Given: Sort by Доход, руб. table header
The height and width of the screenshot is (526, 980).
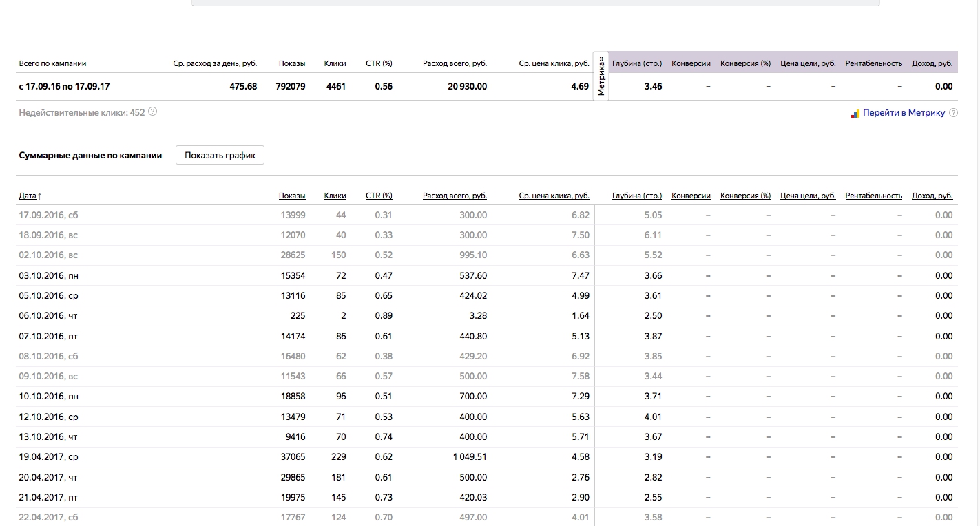Looking at the screenshot, I should point(932,196).
